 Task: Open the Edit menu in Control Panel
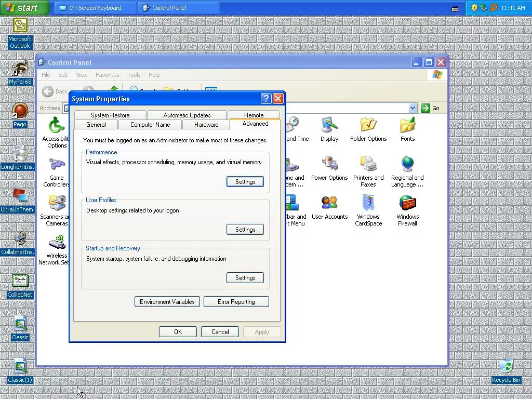tap(63, 75)
